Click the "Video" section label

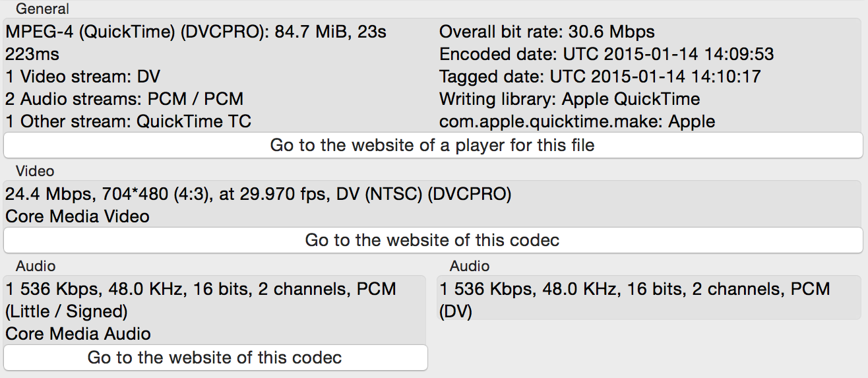coord(35,172)
